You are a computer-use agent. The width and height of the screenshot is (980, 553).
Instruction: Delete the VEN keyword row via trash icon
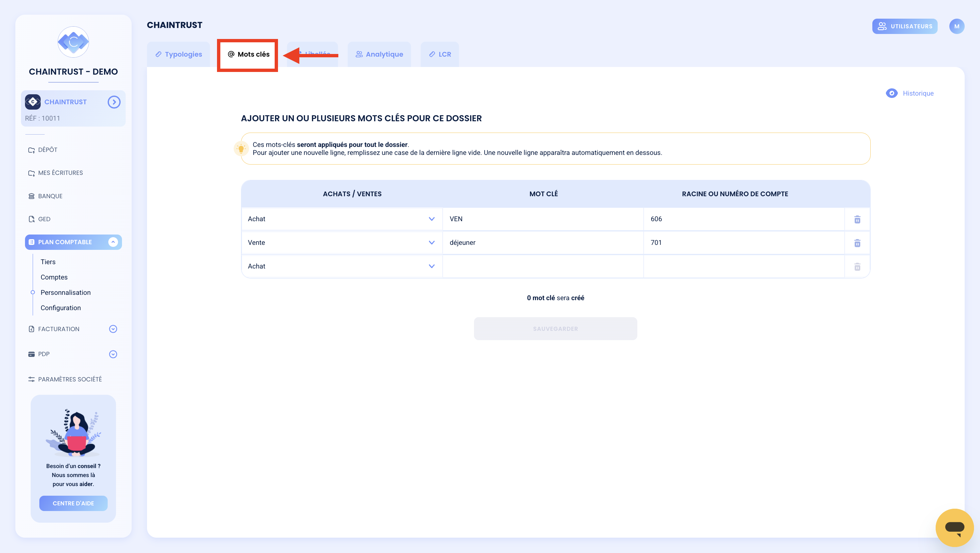tap(857, 220)
